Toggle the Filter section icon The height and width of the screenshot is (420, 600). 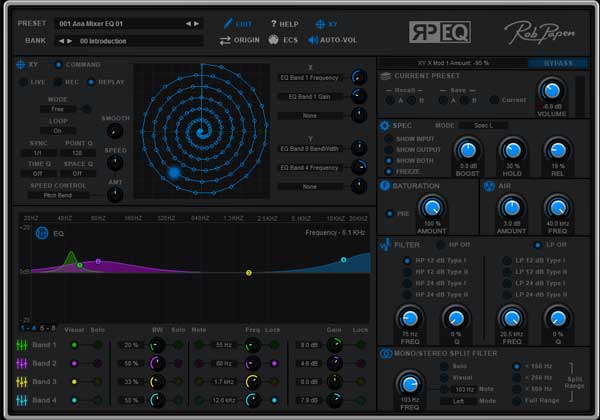click(385, 245)
